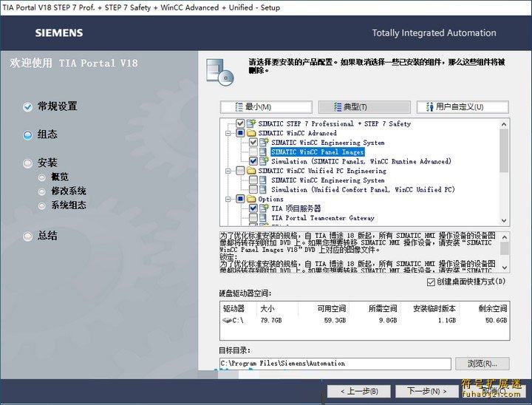This screenshot has width=532, height=405.
Task: Click the WinCC Unified PC Engineering folder icon
Action: [x=251, y=171]
